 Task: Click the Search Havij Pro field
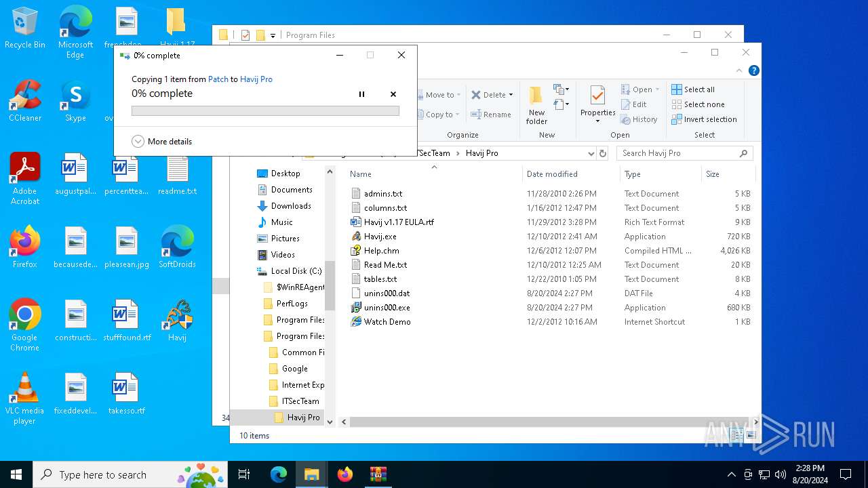point(685,153)
